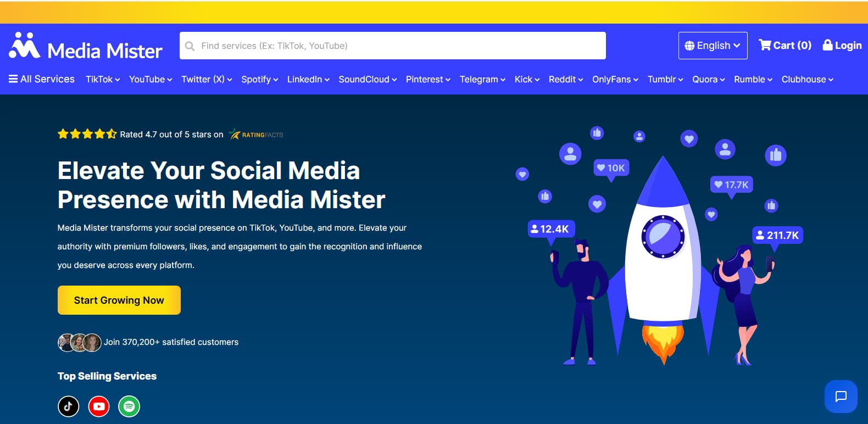Expand the Spotify services menu
The height and width of the screenshot is (424, 868).
tap(260, 79)
